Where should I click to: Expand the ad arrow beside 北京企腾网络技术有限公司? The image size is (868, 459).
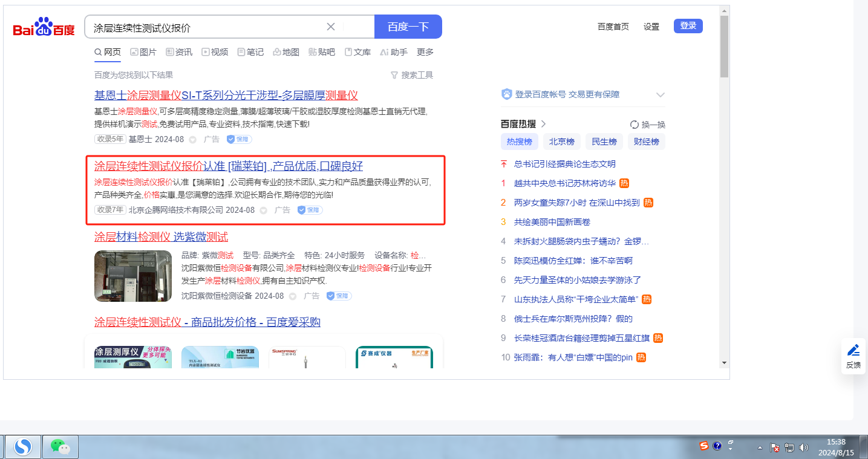264,210
